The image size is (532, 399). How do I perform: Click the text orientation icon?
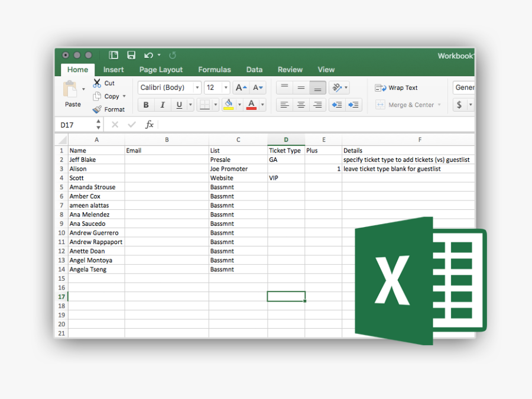tap(336, 87)
